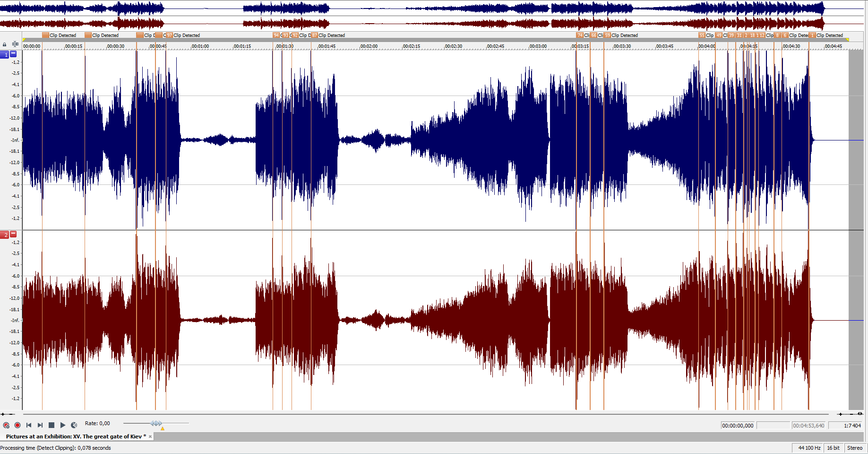Close the Pictures at an Exhibition tab
Image resolution: width=868 pixels, height=454 pixels.
[150, 437]
